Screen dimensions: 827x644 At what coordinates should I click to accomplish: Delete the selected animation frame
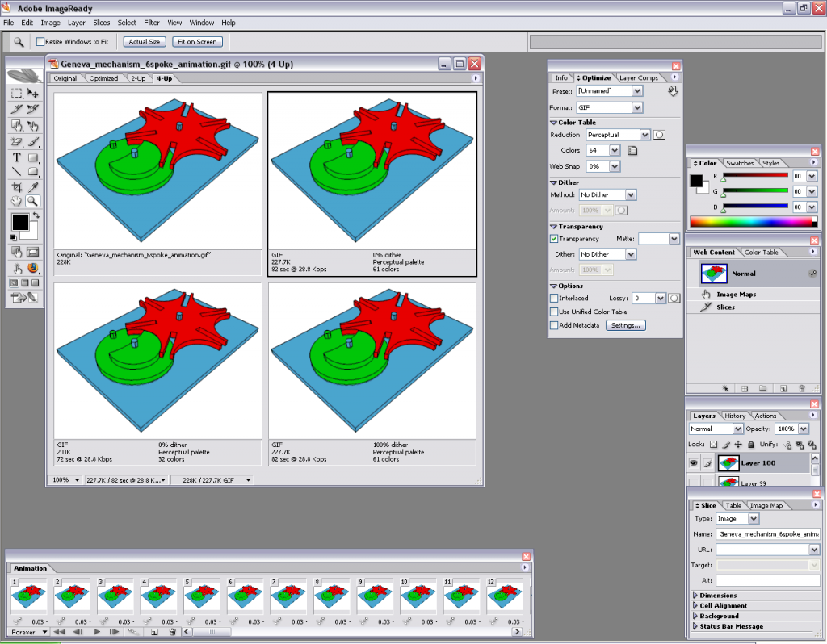click(x=172, y=631)
